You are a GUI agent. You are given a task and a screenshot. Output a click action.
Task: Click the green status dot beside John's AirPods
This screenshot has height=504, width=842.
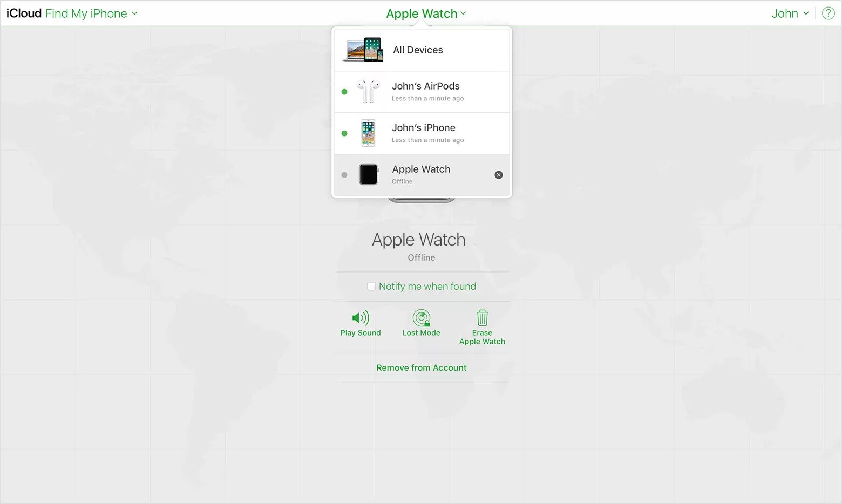click(344, 92)
